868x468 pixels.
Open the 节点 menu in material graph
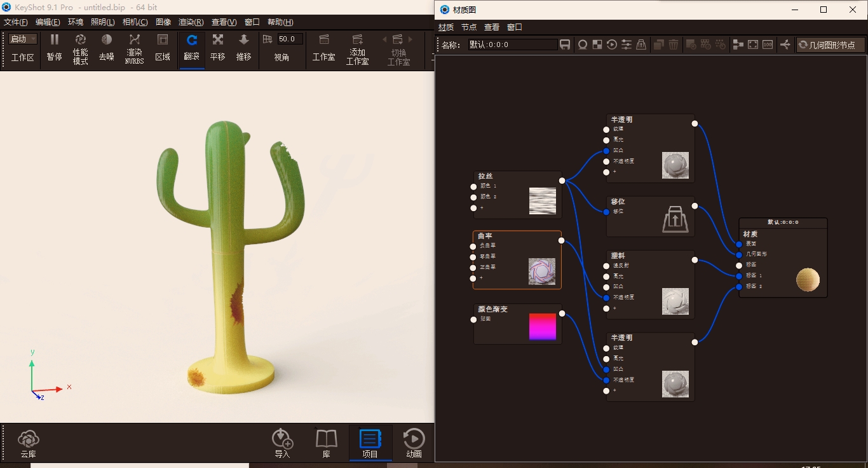click(470, 27)
